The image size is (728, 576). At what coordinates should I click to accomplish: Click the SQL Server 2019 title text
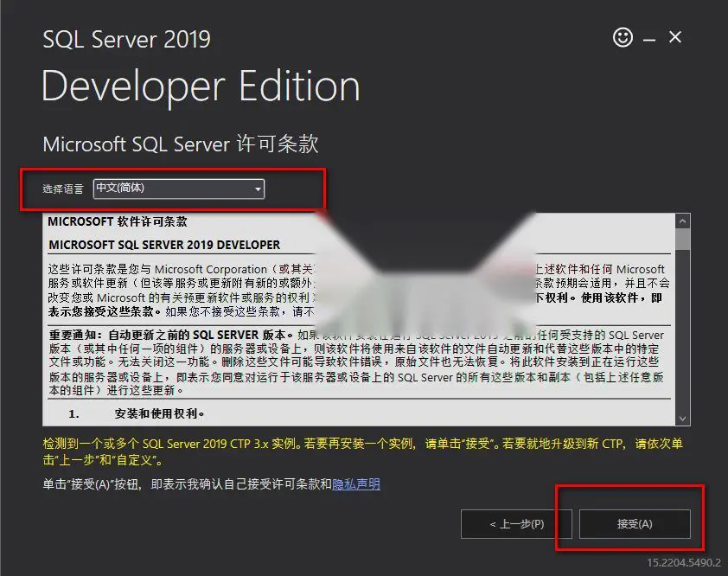127,39
